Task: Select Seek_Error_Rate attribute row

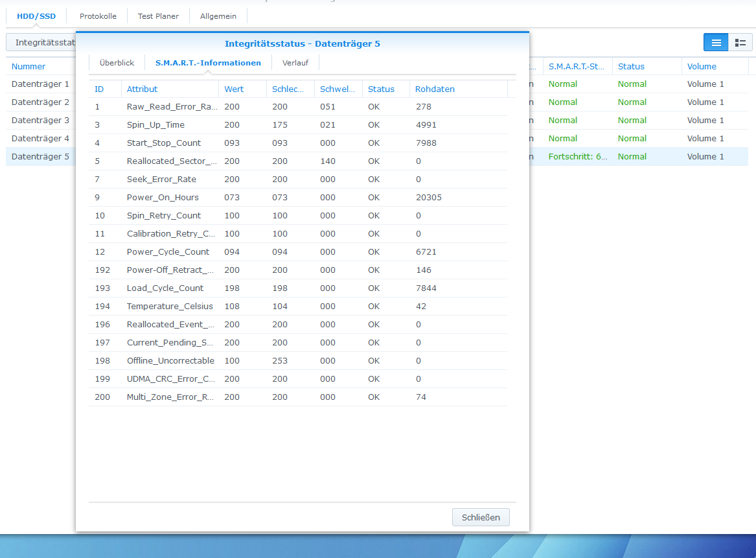Action: [x=298, y=180]
